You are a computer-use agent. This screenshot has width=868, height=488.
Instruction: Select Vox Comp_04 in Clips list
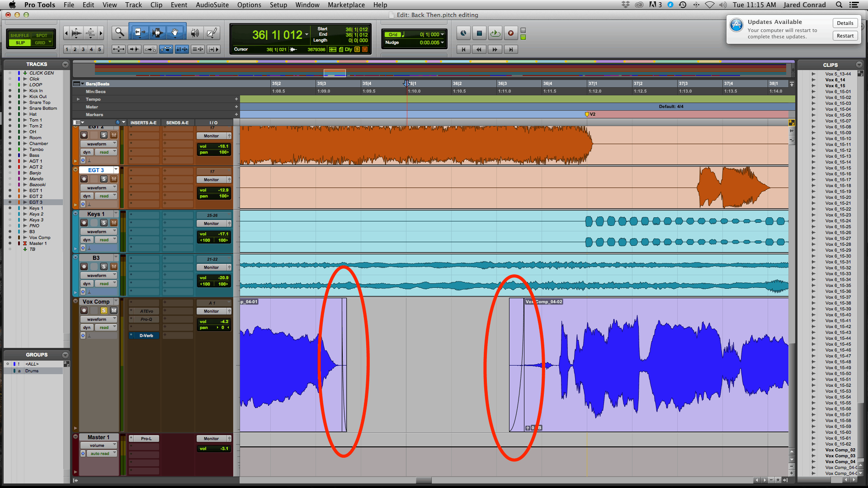[840, 462]
